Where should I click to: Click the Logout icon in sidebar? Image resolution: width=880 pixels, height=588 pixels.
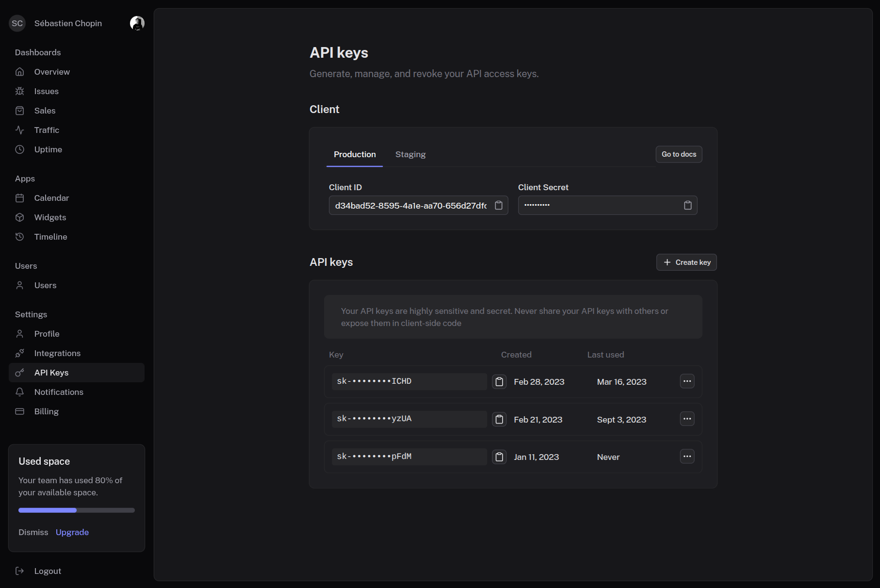[20, 571]
